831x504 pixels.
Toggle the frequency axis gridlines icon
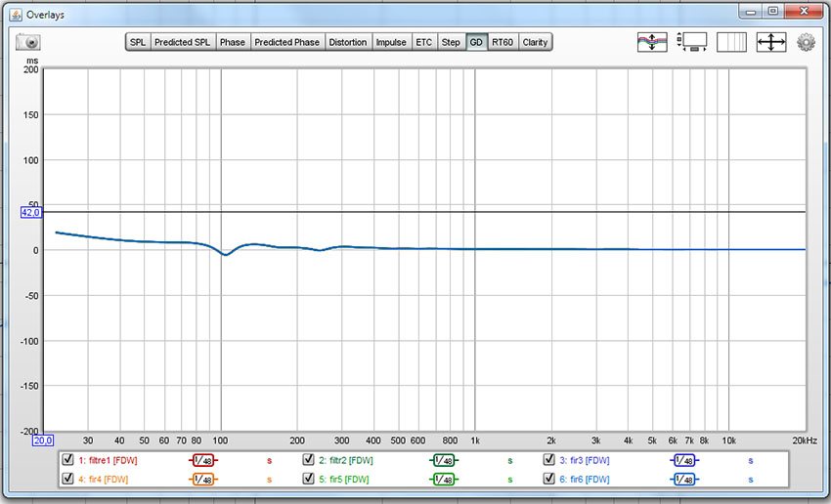click(731, 42)
